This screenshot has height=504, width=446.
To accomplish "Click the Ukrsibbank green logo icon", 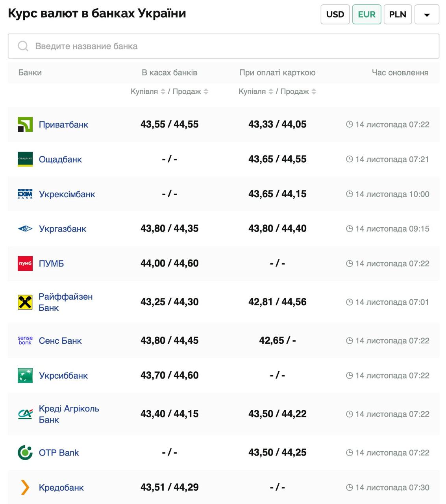I will [x=25, y=376].
